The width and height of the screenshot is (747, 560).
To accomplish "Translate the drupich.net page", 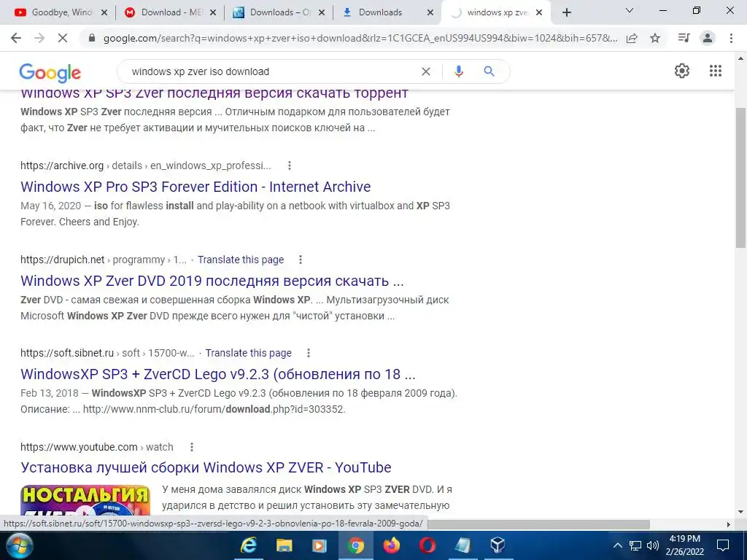I will click(241, 260).
